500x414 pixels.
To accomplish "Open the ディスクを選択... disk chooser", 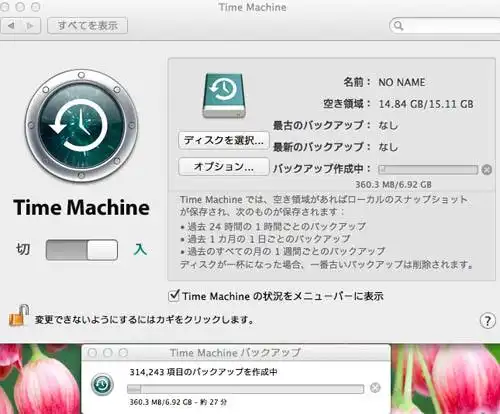I will click(x=224, y=140).
